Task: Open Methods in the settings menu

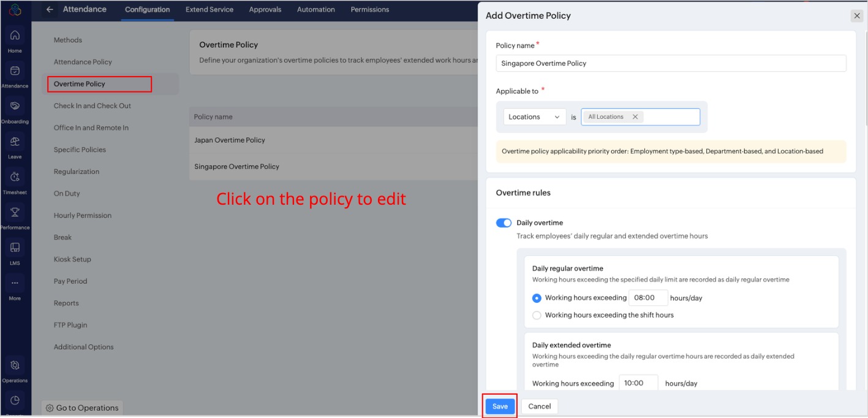Action: click(x=68, y=40)
